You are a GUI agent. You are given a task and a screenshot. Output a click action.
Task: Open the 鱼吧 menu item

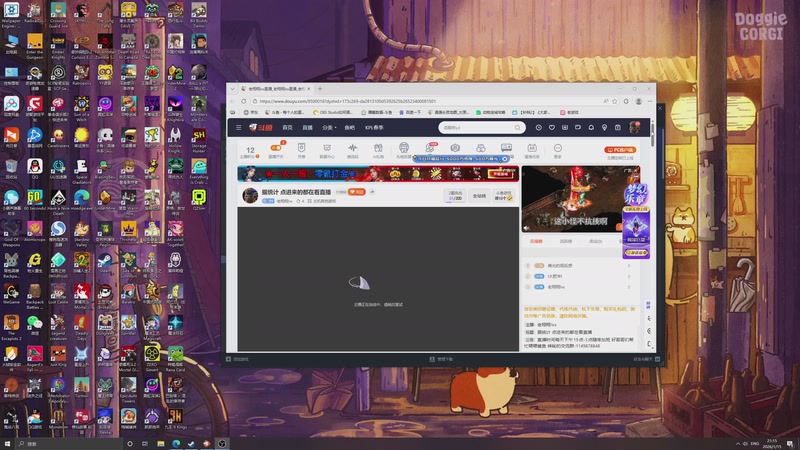pos(349,128)
